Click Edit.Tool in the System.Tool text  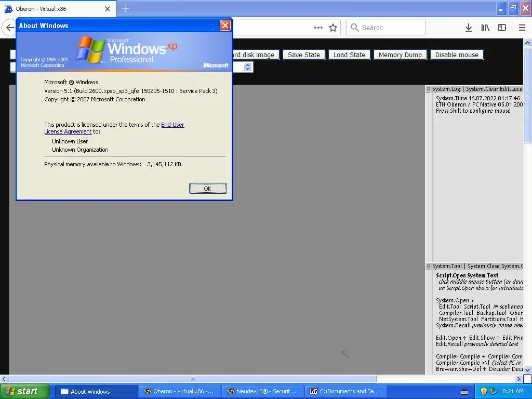click(x=449, y=307)
